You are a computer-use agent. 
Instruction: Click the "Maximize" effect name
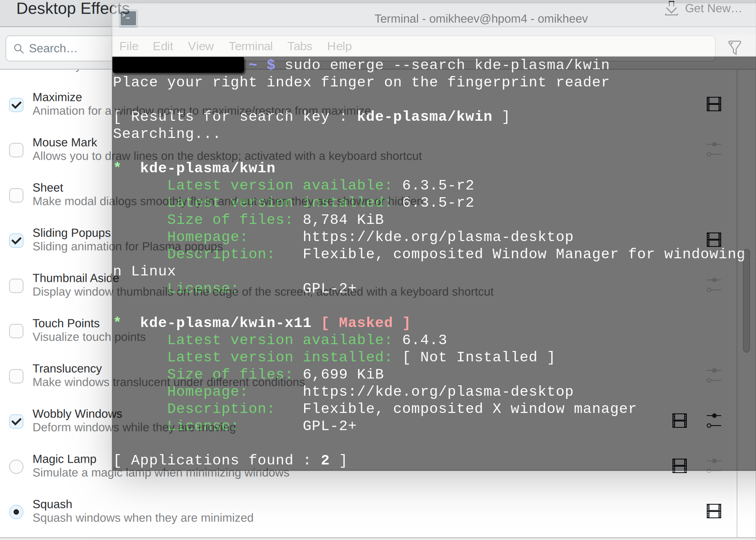tap(57, 97)
